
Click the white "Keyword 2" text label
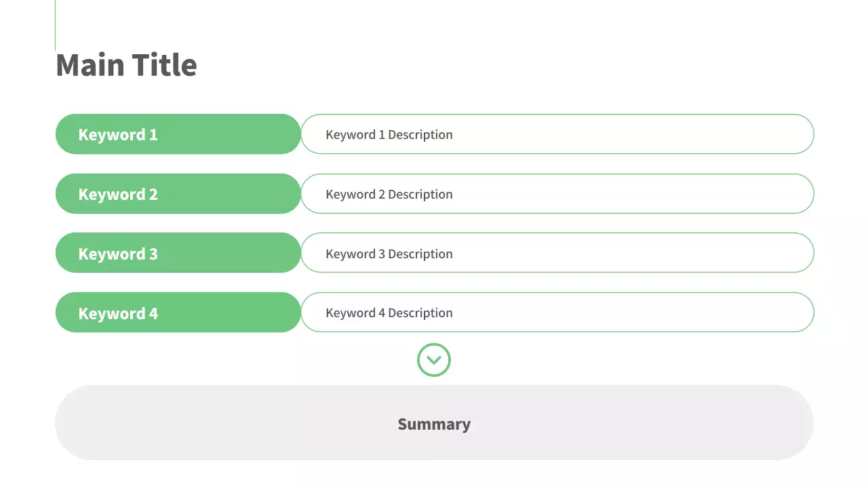pos(118,195)
